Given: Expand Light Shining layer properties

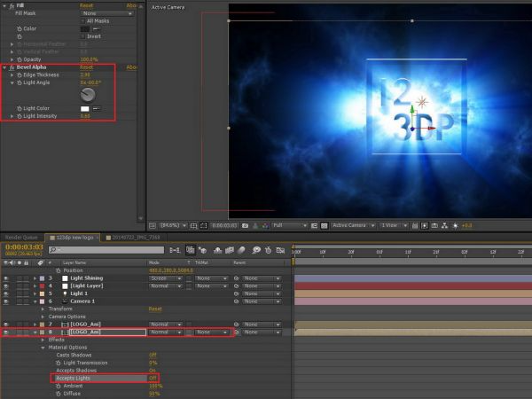Looking at the screenshot, I should pos(35,278).
